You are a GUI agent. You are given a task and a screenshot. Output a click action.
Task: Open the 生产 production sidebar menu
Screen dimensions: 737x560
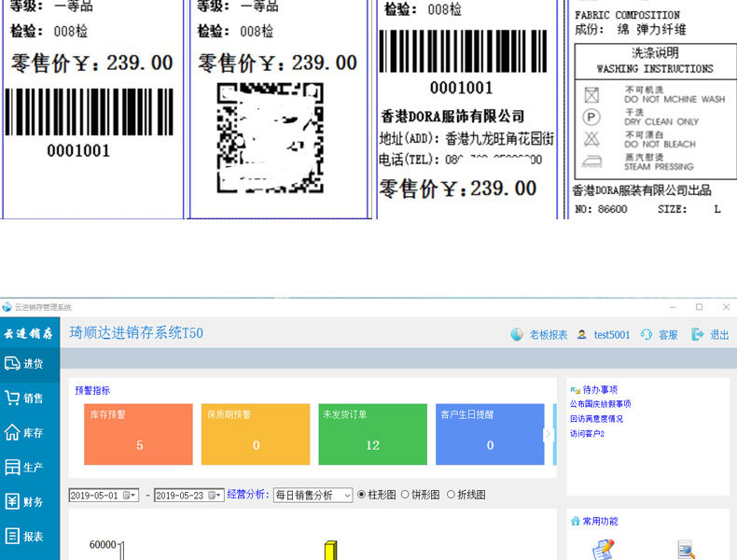[x=30, y=468]
